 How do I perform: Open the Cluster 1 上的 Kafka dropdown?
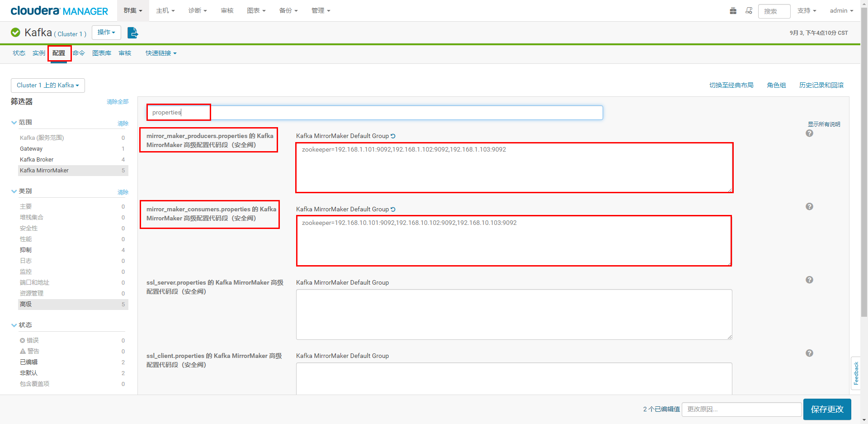pos(47,85)
